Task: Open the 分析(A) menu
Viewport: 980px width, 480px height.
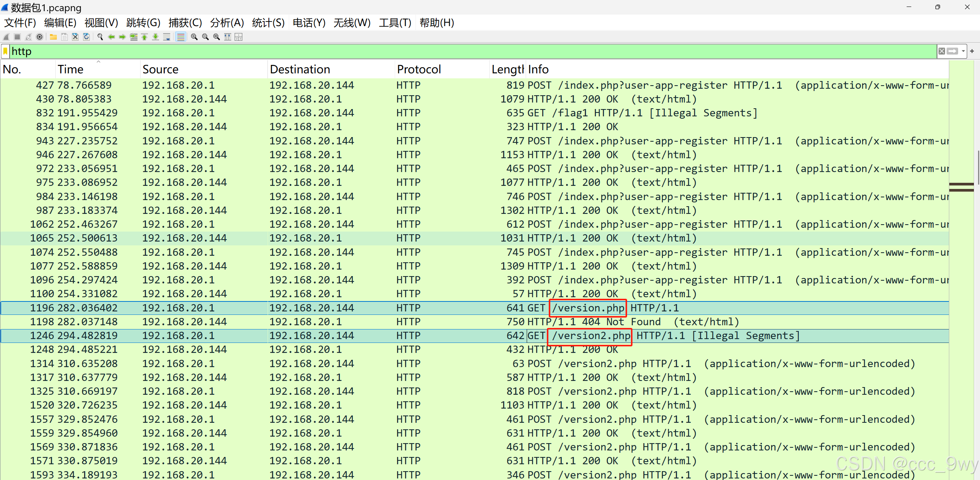Action: (227, 23)
